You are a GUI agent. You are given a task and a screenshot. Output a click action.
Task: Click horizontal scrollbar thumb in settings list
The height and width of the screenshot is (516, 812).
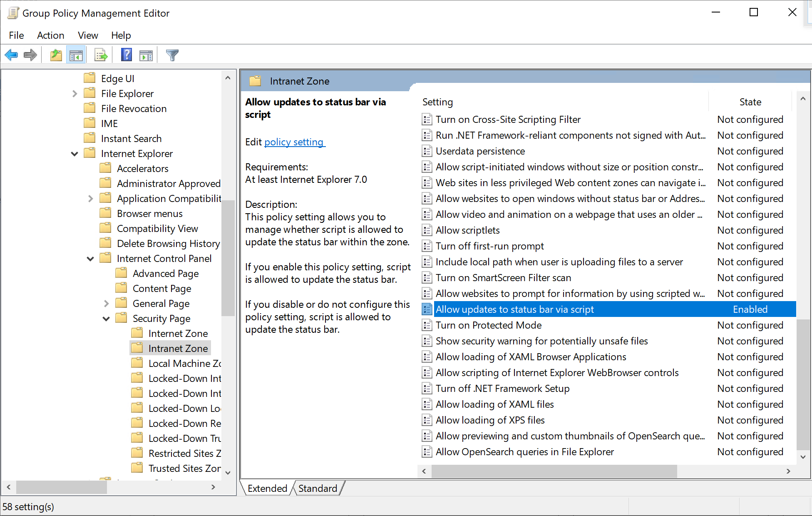(554, 471)
